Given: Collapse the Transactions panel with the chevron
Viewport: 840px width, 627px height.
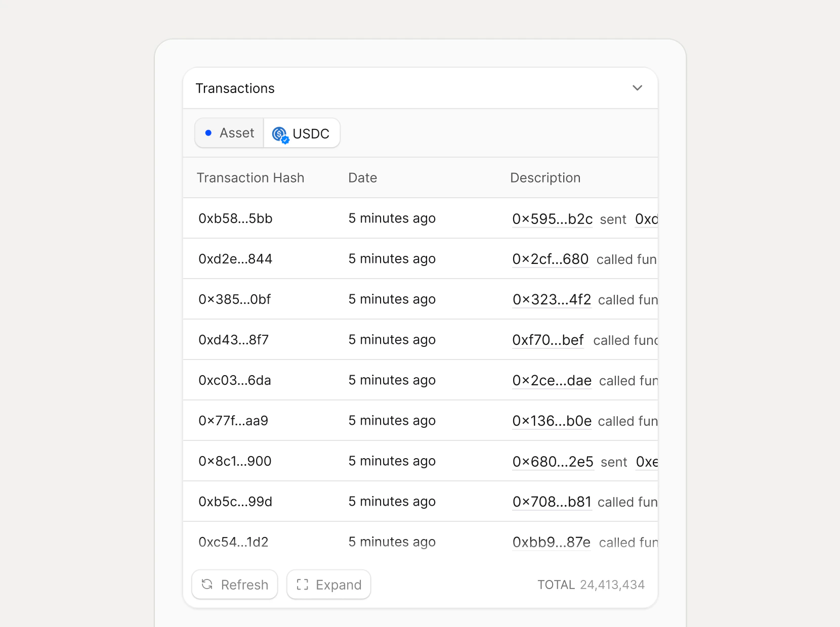Looking at the screenshot, I should 637,87.
